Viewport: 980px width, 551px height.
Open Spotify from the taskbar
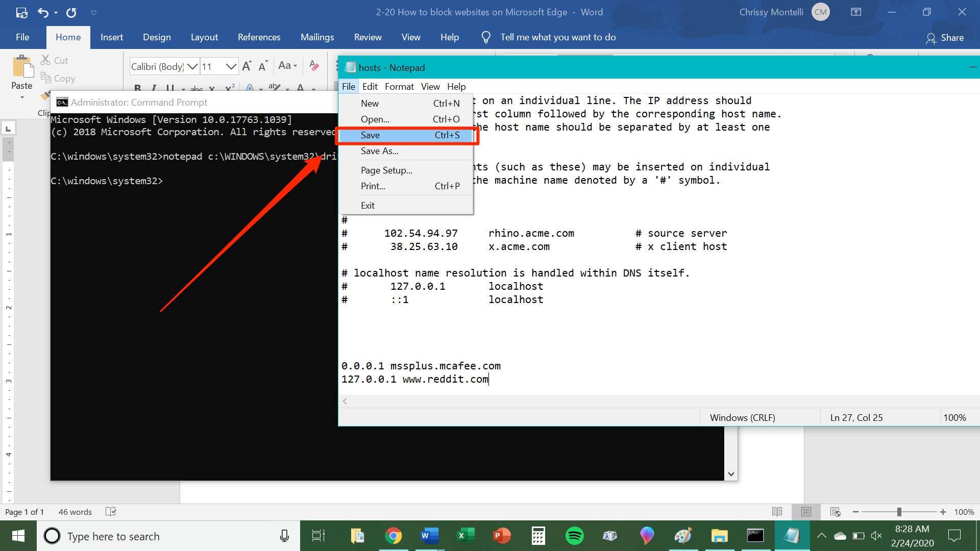pos(575,536)
